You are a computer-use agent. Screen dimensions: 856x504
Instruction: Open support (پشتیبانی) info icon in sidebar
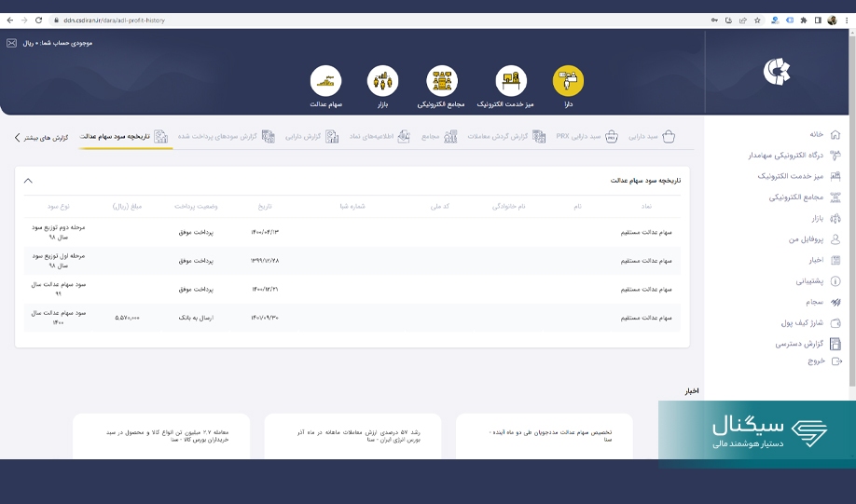tap(835, 280)
